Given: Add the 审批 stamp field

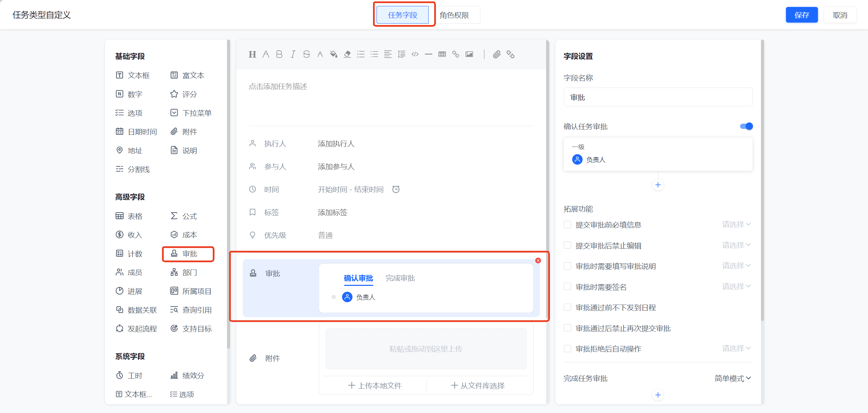Looking at the screenshot, I should coord(184,254).
